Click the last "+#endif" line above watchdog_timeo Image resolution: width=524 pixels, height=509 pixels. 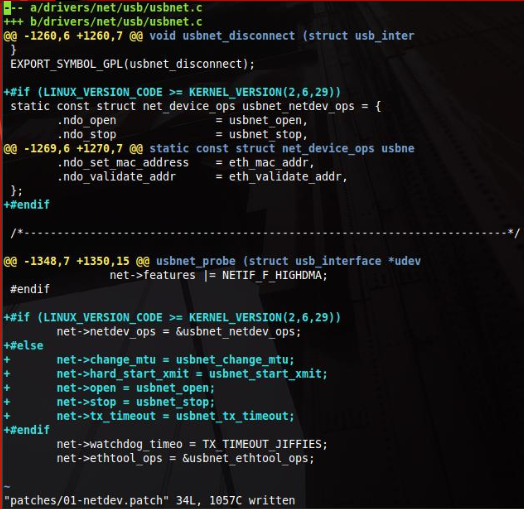coord(26,430)
